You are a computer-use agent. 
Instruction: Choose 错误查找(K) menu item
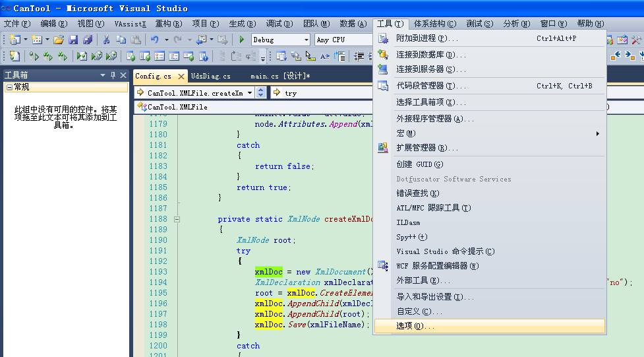tap(490, 193)
